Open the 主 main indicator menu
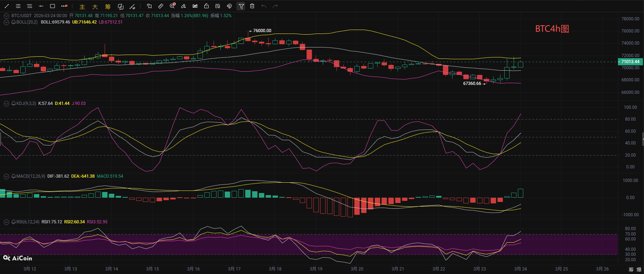The width and height of the screenshot is (644, 274). 82,6
